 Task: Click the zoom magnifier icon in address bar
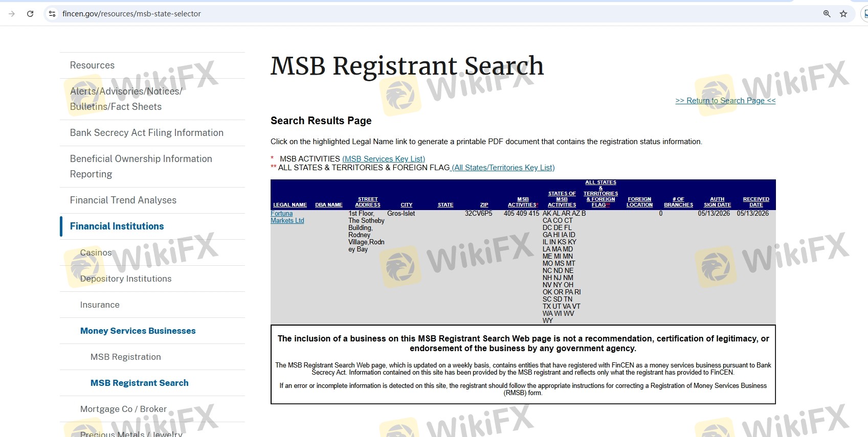[827, 14]
